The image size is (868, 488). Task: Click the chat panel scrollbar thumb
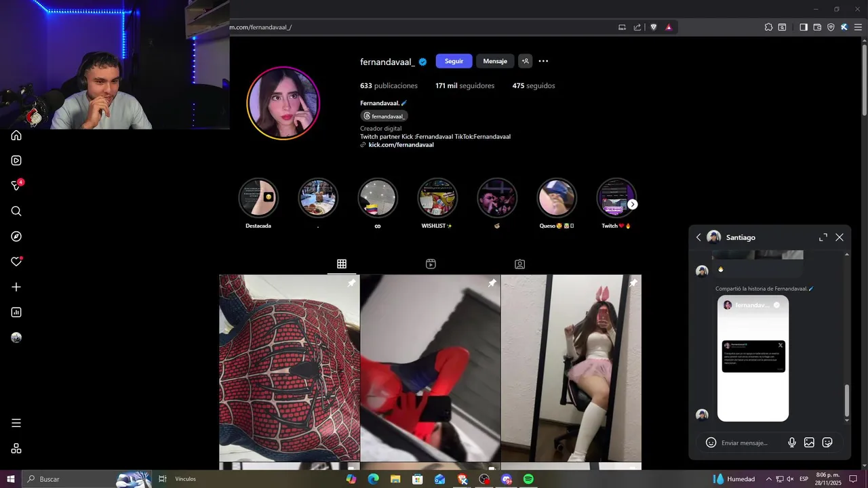point(846,401)
